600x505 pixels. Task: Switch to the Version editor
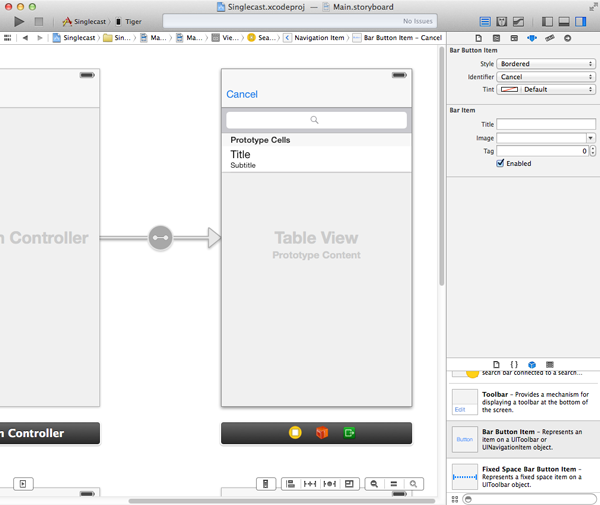coord(518,22)
